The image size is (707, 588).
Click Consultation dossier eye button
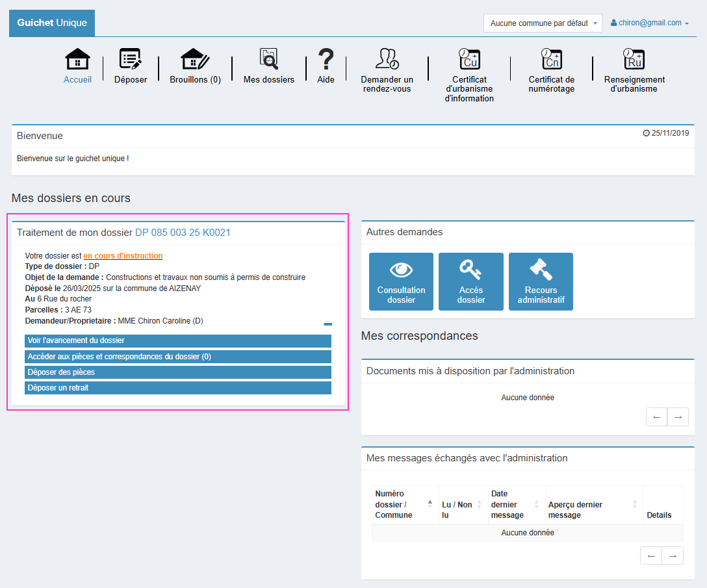[401, 281]
